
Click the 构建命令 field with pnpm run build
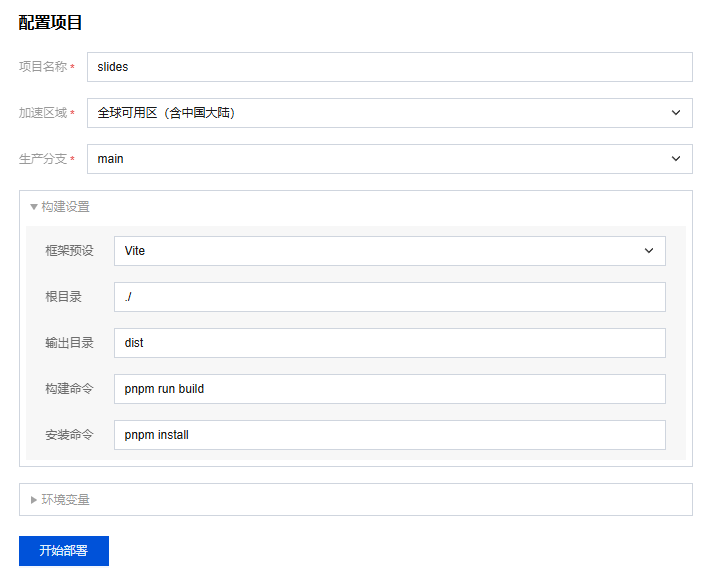click(x=389, y=389)
